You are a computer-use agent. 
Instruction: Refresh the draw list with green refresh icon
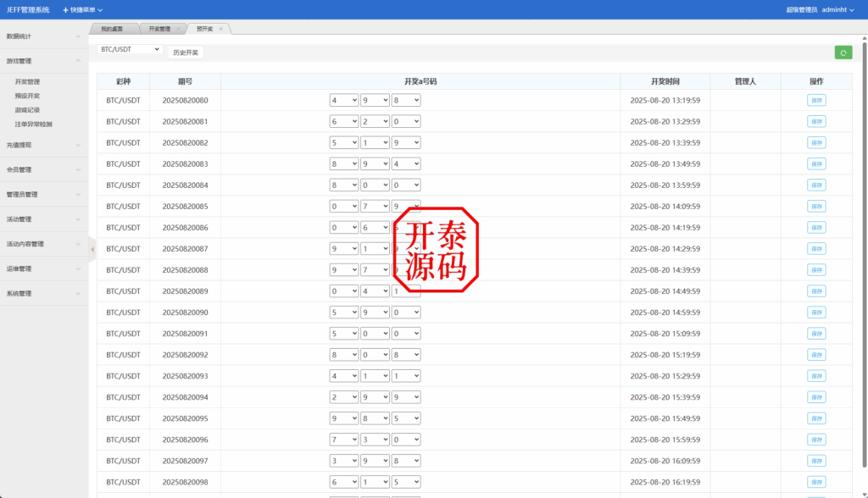843,52
